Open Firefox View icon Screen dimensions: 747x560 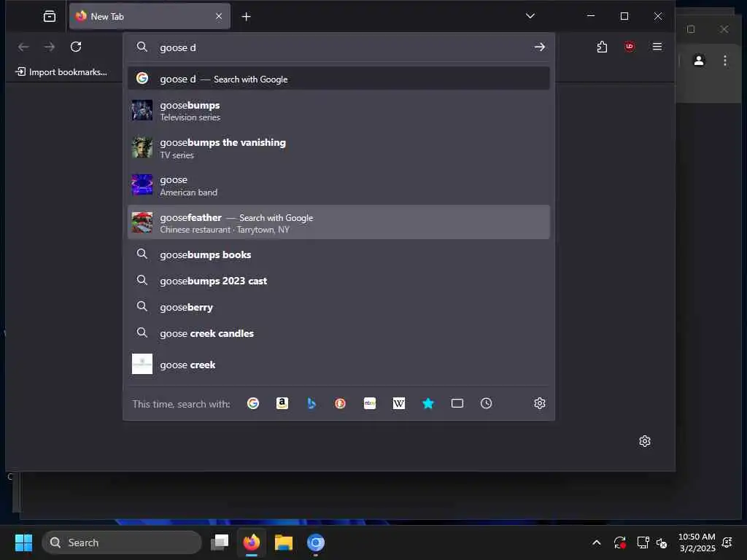click(50, 17)
